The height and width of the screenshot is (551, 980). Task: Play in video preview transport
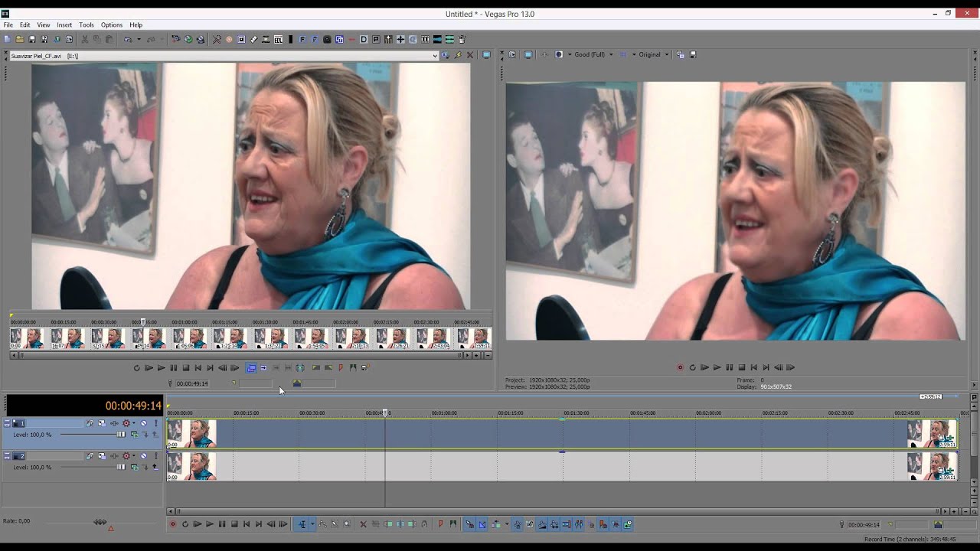point(717,367)
